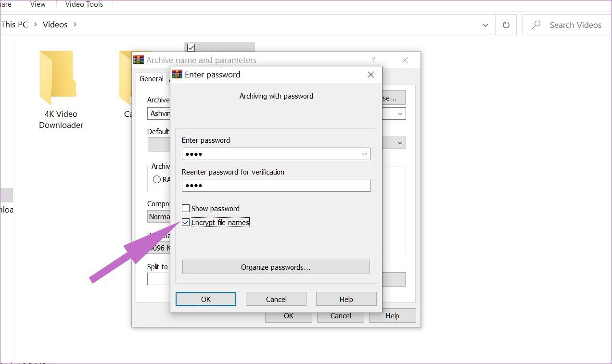The width and height of the screenshot is (612, 364).
Task: Expand archive name dropdown arrow
Action: pos(400,114)
